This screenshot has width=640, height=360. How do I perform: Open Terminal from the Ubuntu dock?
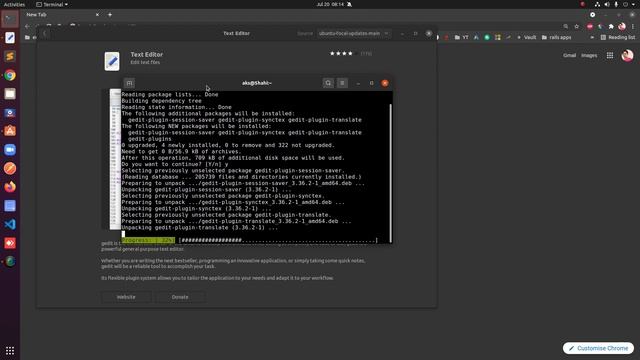[10, 19]
